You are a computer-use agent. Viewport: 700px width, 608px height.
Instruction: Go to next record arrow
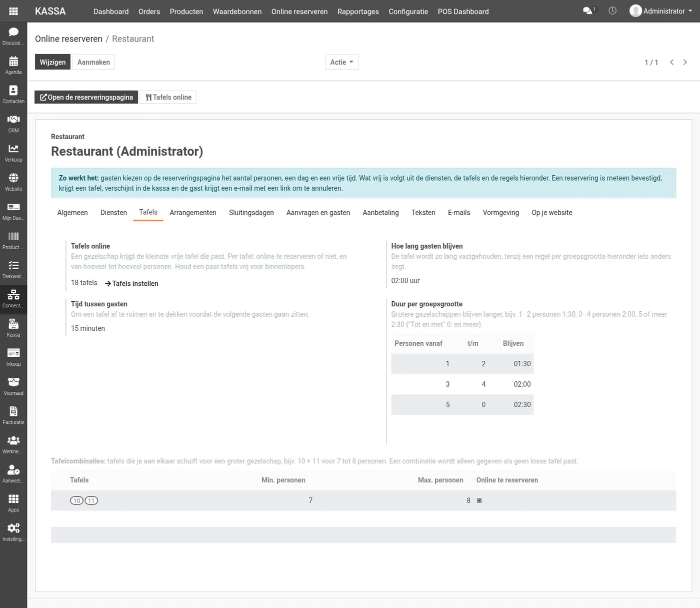685,62
